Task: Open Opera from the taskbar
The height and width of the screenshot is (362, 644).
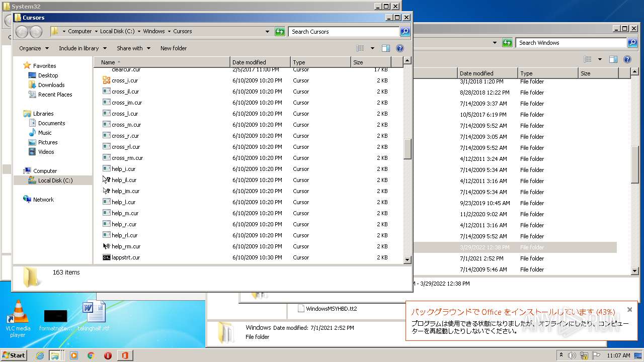Action: coord(108,355)
